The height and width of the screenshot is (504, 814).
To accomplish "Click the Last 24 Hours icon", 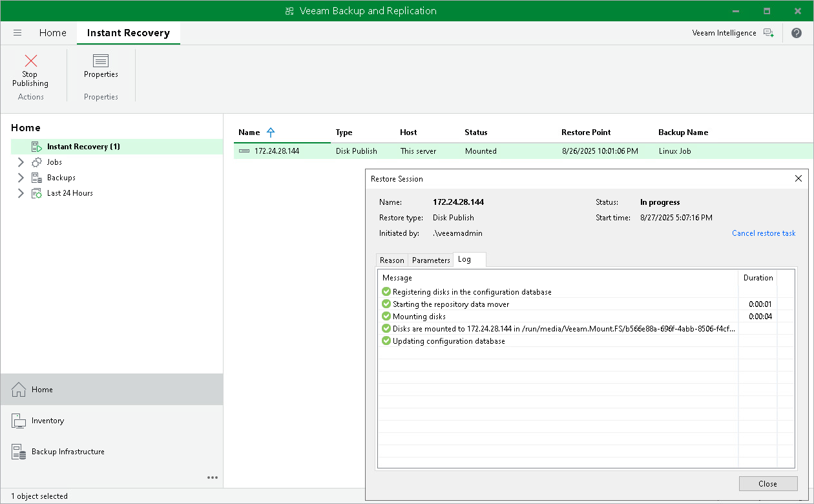I will coord(37,193).
